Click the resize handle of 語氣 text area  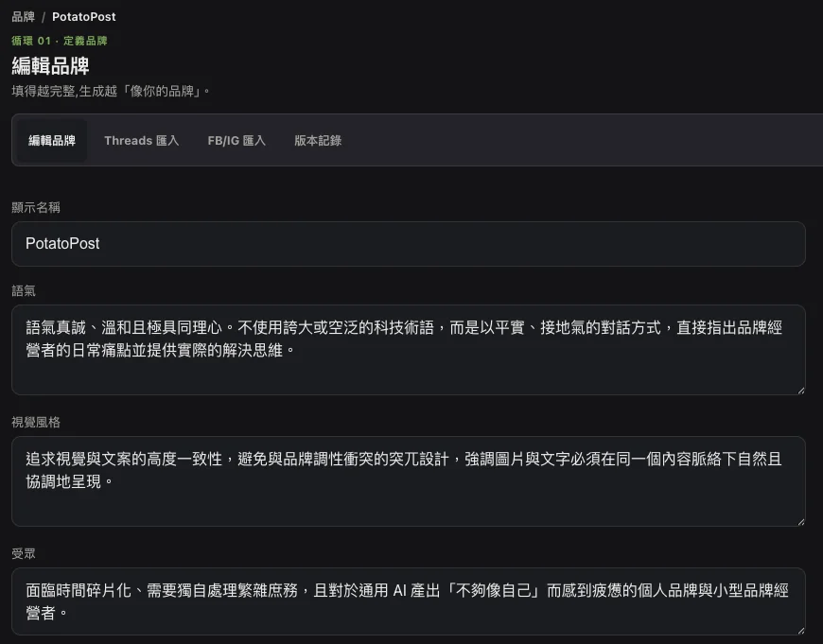(801, 391)
